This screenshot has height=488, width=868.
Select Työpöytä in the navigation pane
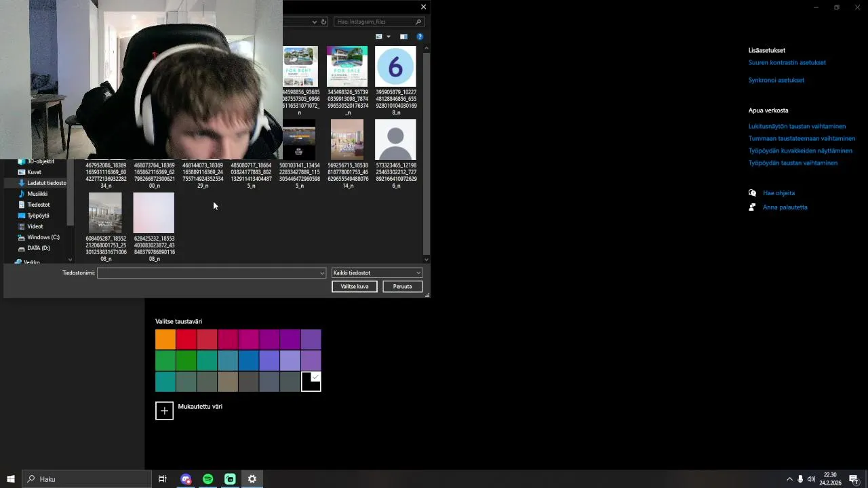(38, 216)
